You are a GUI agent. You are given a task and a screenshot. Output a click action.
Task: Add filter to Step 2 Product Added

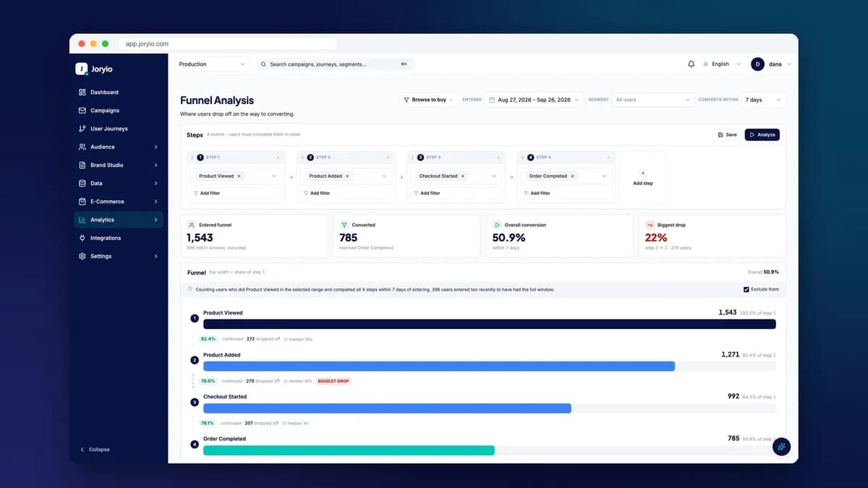click(x=346, y=193)
